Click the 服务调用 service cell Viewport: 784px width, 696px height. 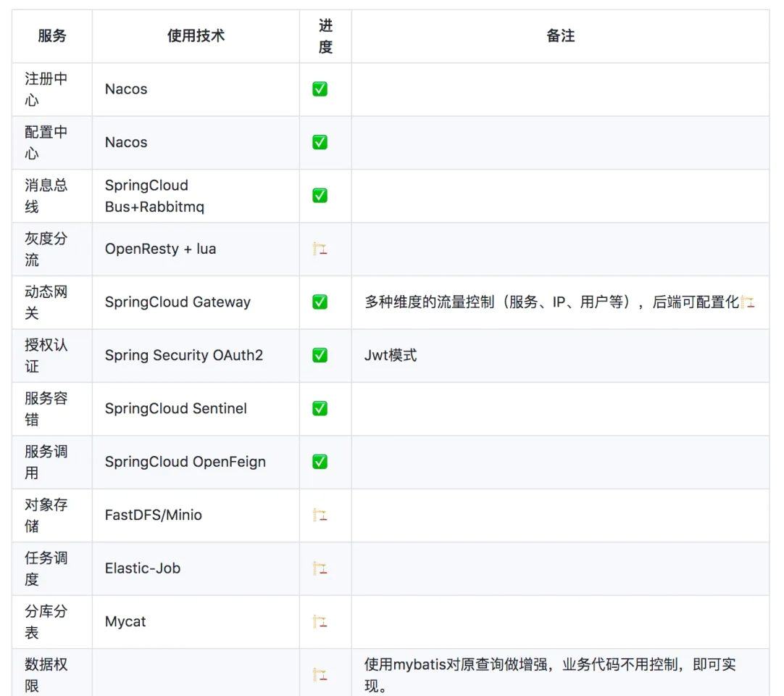[52, 462]
